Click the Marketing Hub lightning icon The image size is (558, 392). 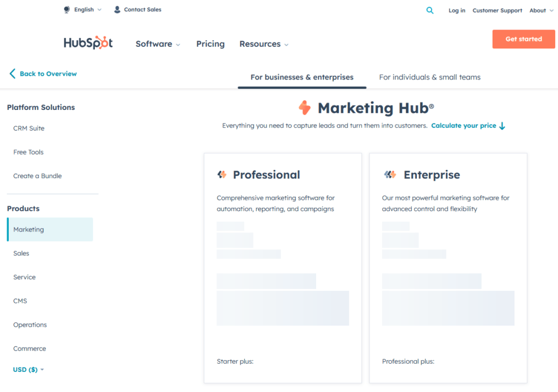click(305, 108)
